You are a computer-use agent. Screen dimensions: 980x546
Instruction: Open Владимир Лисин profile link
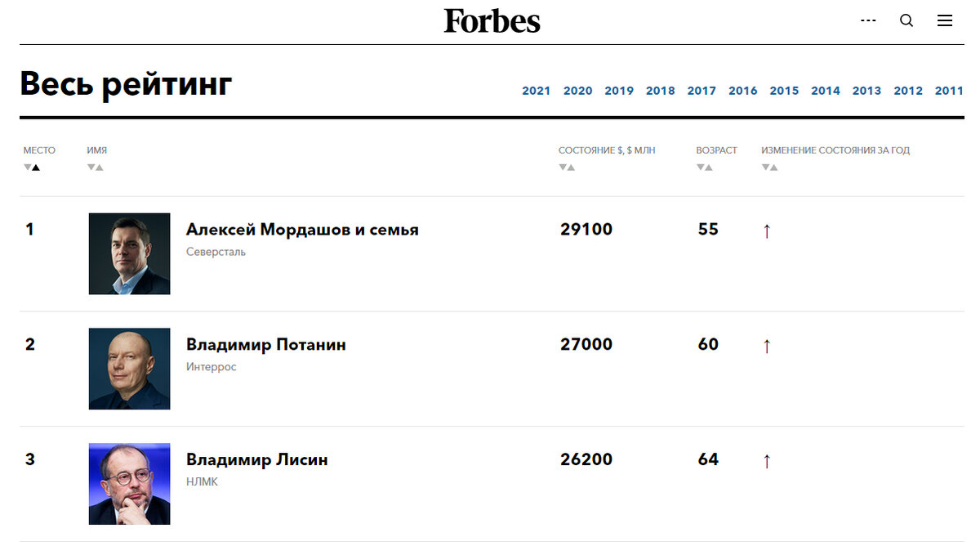tap(257, 460)
